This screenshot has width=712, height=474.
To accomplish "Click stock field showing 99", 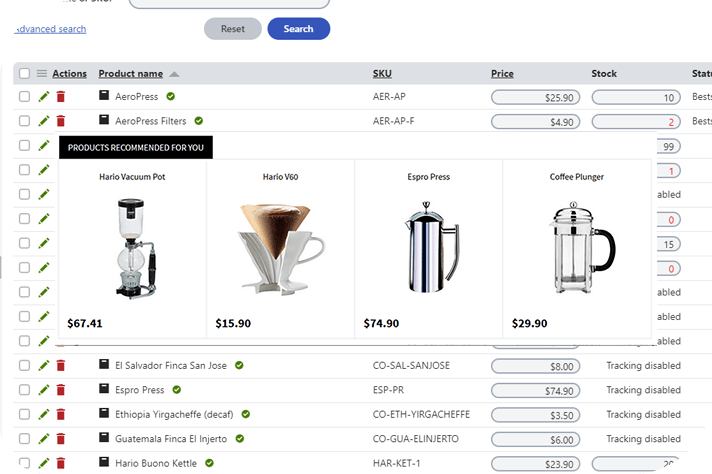I will click(x=668, y=147).
